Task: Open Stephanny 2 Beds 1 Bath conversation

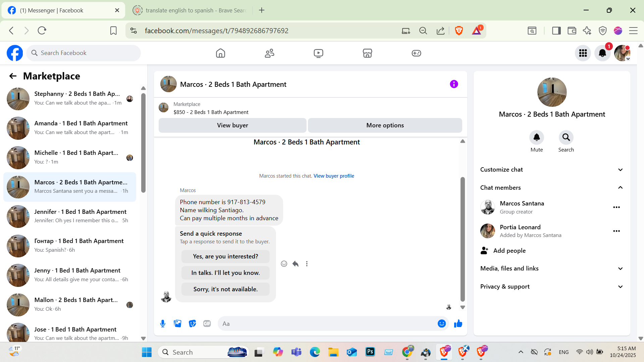Action: [x=70, y=99]
